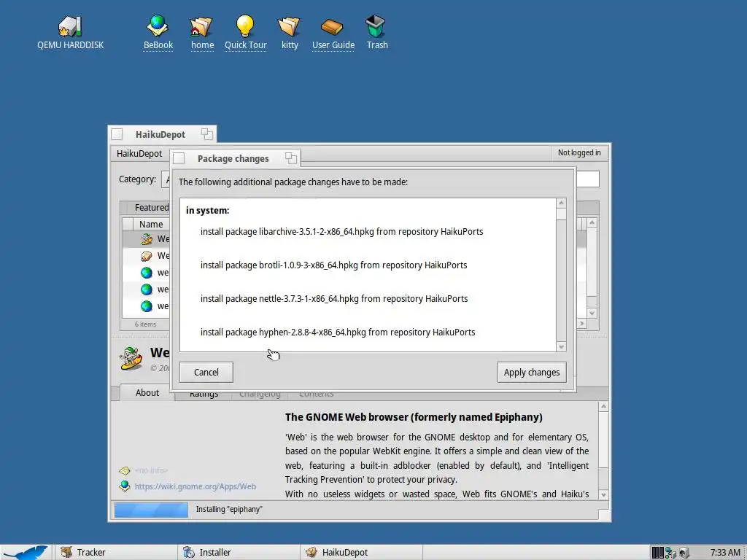This screenshot has height=560, width=747.
Task: Select the first Web package row icon
Action: point(146,239)
